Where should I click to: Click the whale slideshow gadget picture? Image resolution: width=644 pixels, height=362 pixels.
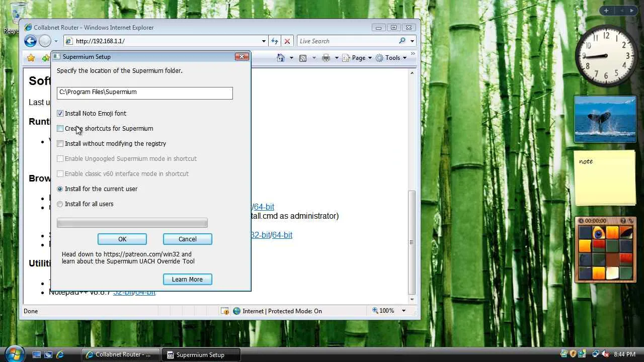tap(605, 119)
